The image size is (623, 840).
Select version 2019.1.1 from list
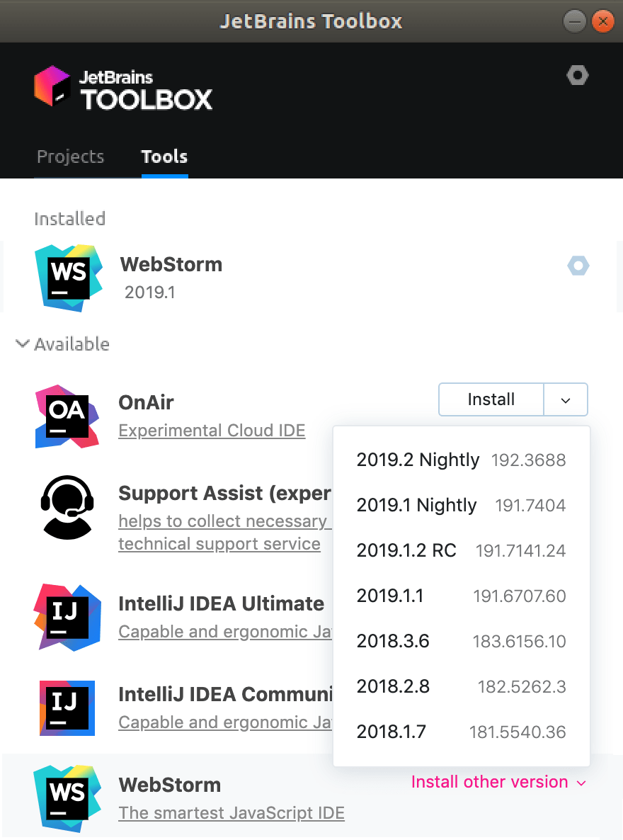461,596
